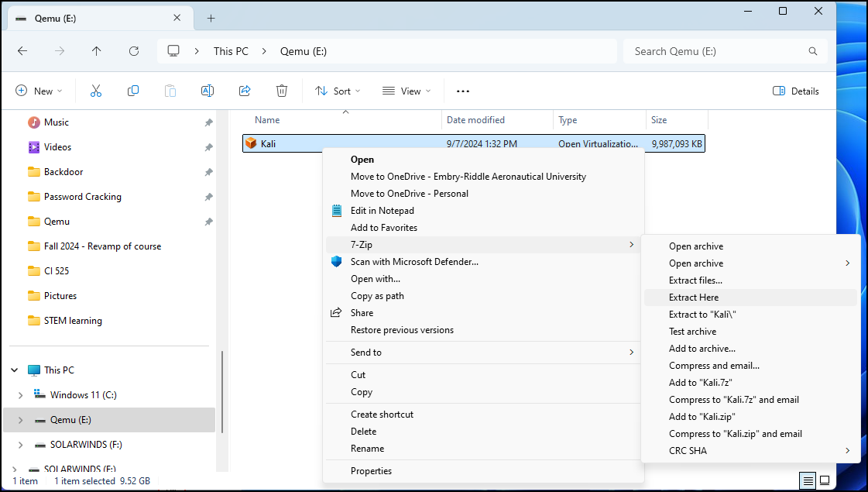Viewport: 868px width, 492px height.
Task: Click the sidebar vertical scrollbar
Action: pos(222,392)
